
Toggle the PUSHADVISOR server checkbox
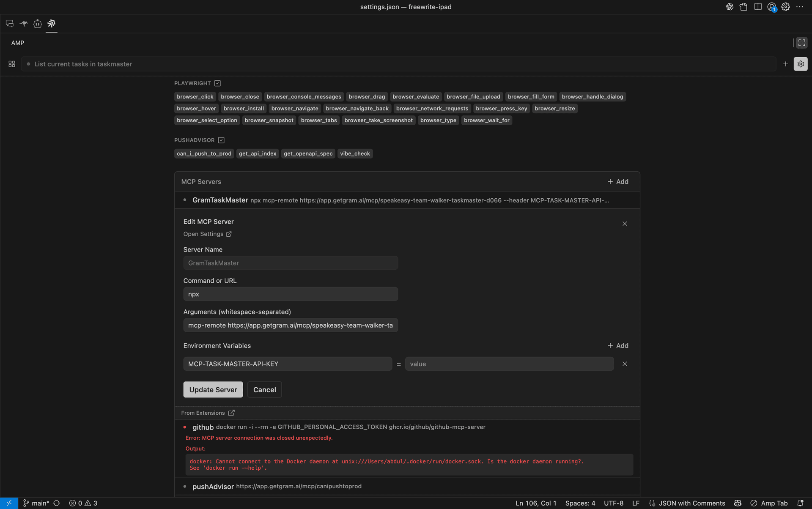point(221,140)
